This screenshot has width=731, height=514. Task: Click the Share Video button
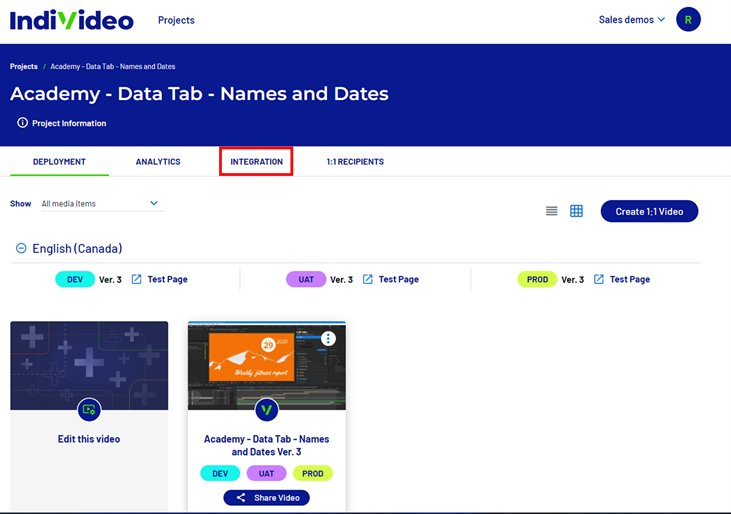coord(266,498)
